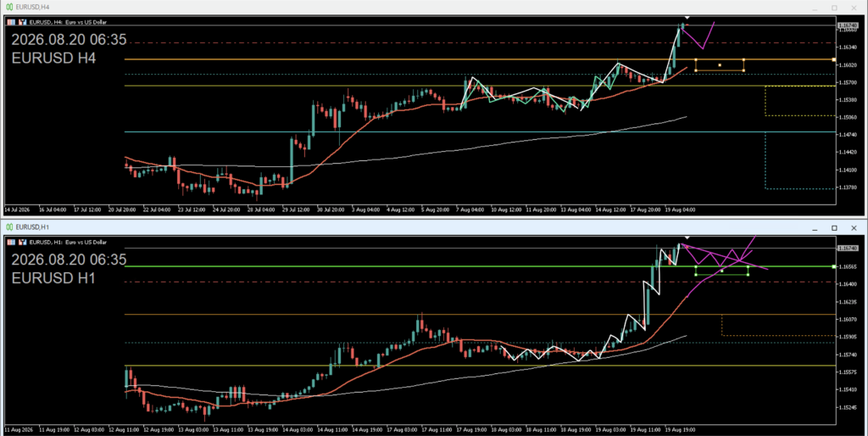Click 'EURUSD, H4: Euro vs US Dollar' header text

pyautogui.click(x=68, y=22)
